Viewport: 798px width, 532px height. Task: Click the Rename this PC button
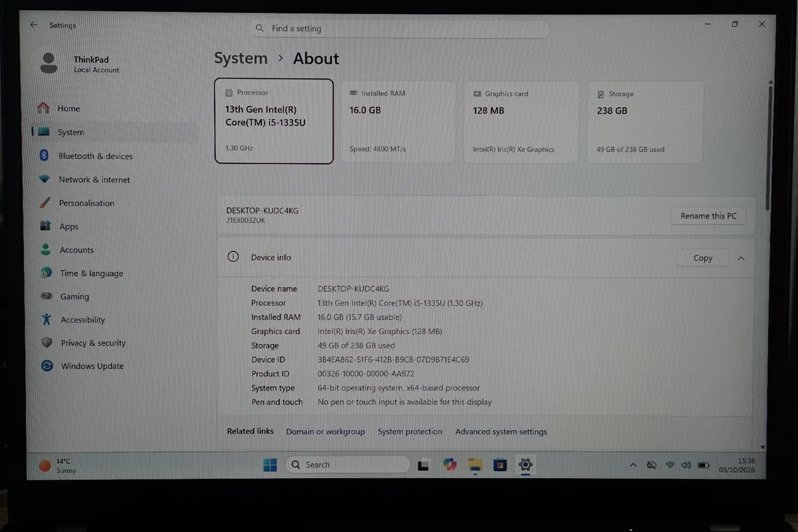point(708,215)
